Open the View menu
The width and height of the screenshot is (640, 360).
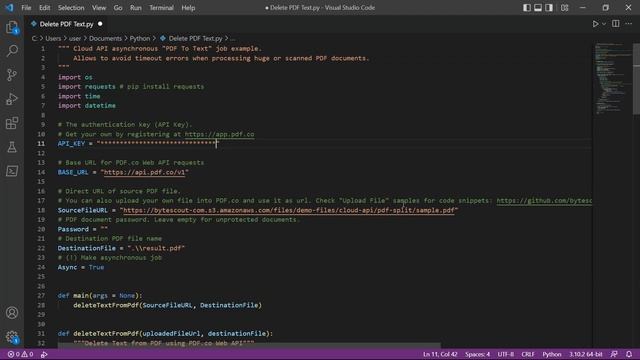click(x=99, y=8)
